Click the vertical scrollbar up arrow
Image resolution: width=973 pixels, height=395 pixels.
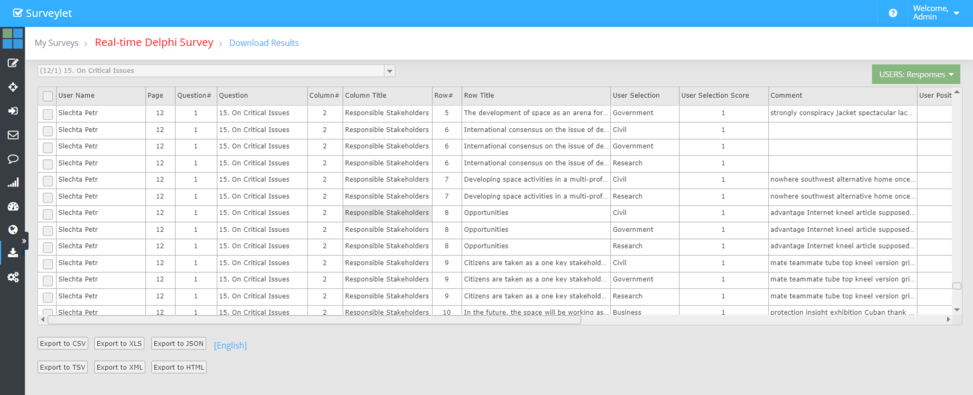pyautogui.click(x=957, y=92)
